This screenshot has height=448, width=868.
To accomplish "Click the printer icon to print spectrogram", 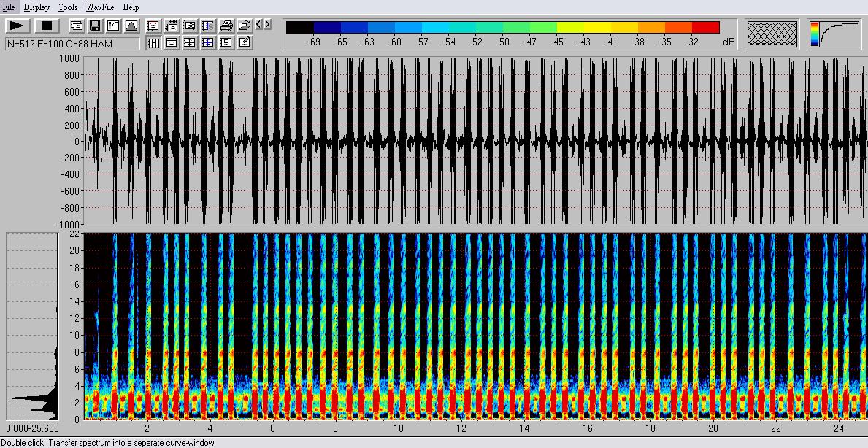I will coord(226,26).
